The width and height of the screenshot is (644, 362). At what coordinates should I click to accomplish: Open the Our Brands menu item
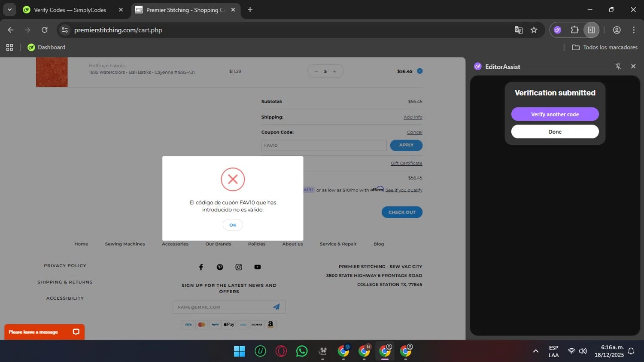[x=218, y=244]
